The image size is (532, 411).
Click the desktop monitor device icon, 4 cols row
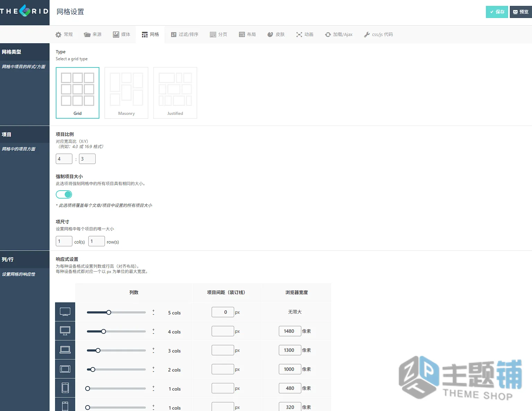point(65,331)
